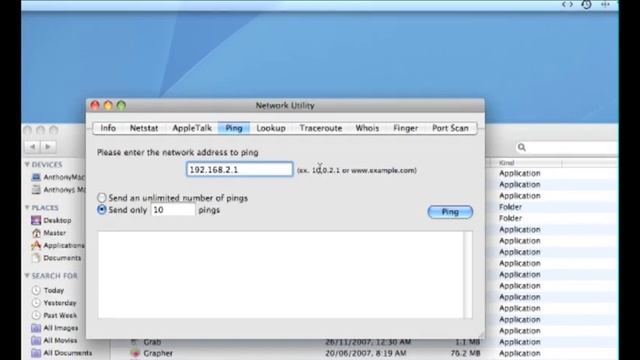This screenshot has width=640, height=360.
Task: Click the network address field containing 192.168.2.1
Action: tap(240, 169)
